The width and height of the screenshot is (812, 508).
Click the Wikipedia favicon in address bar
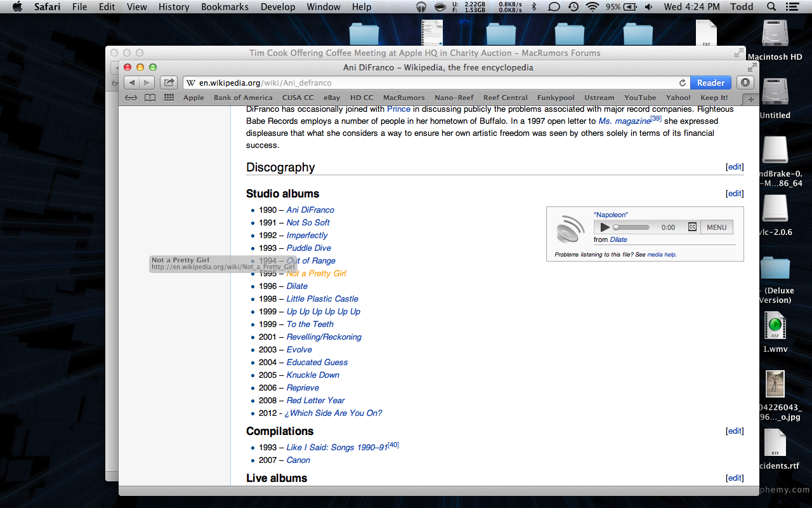(x=191, y=83)
